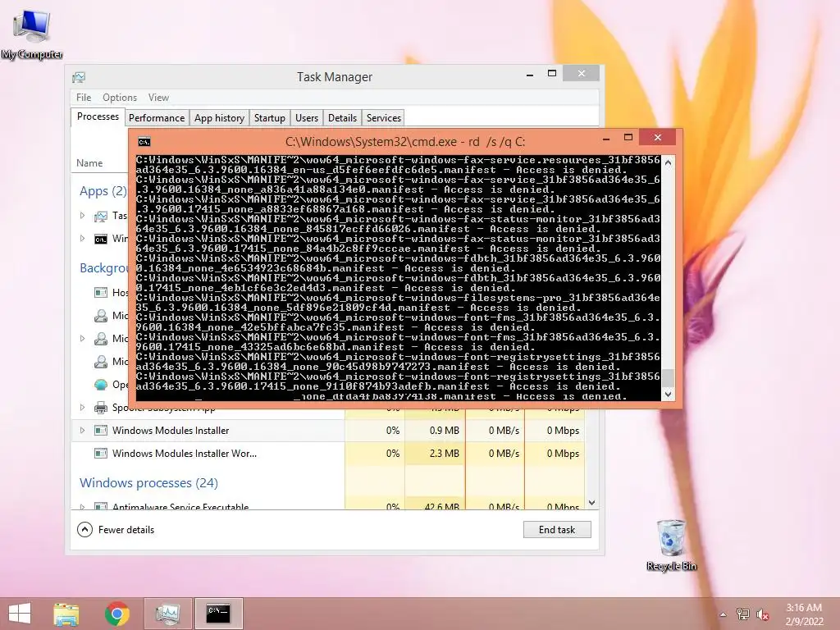Click the Spooler printer icon
The width and height of the screenshot is (840, 630).
101,408
